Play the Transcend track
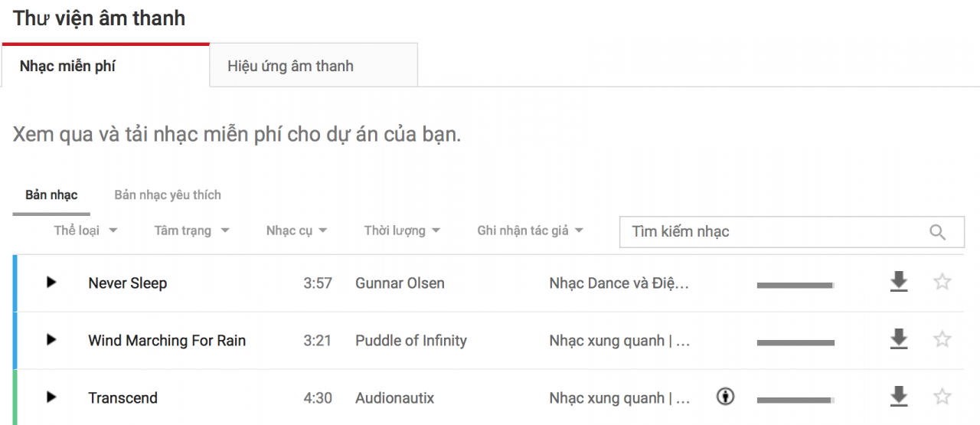 click(x=51, y=397)
